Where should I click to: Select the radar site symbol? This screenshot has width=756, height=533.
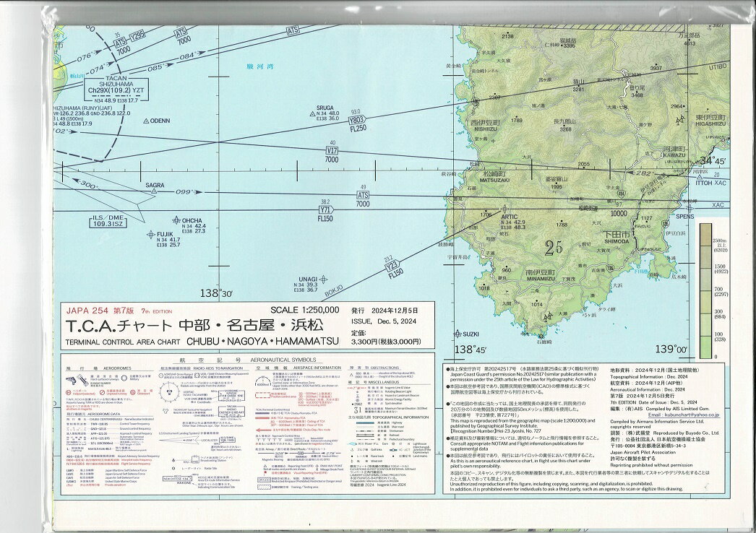click(x=172, y=468)
